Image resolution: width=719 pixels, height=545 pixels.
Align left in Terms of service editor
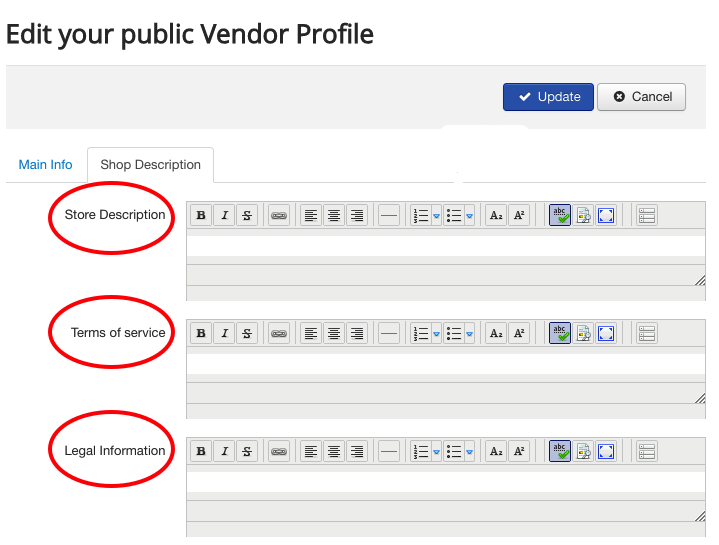pyautogui.click(x=311, y=333)
